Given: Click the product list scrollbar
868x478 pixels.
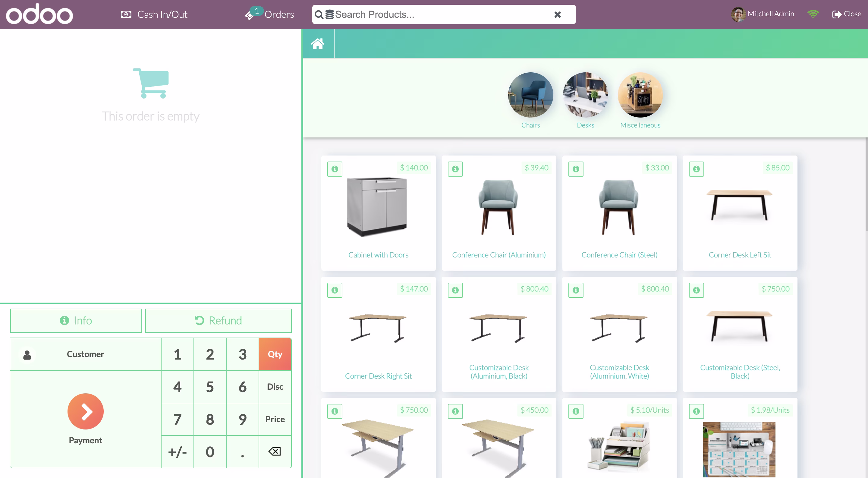Looking at the screenshot, I should (x=866, y=184).
